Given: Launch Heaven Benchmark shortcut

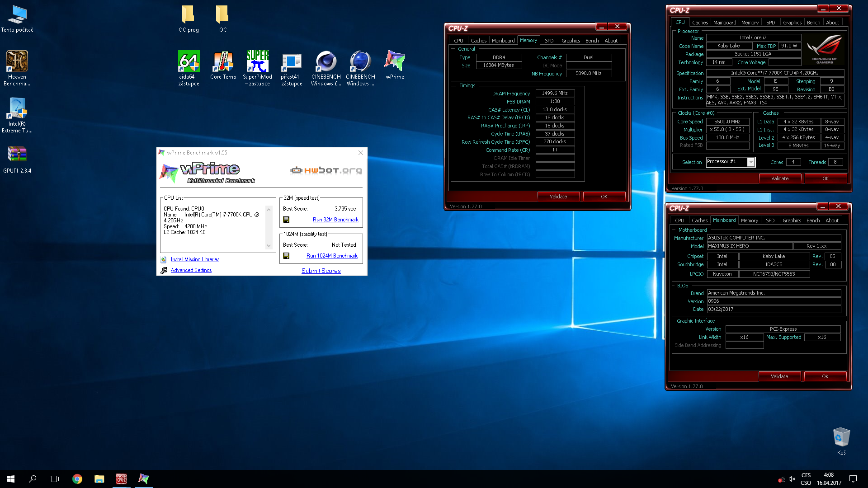Looking at the screenshot, I should pyautogui.click(x=17, y=68).
